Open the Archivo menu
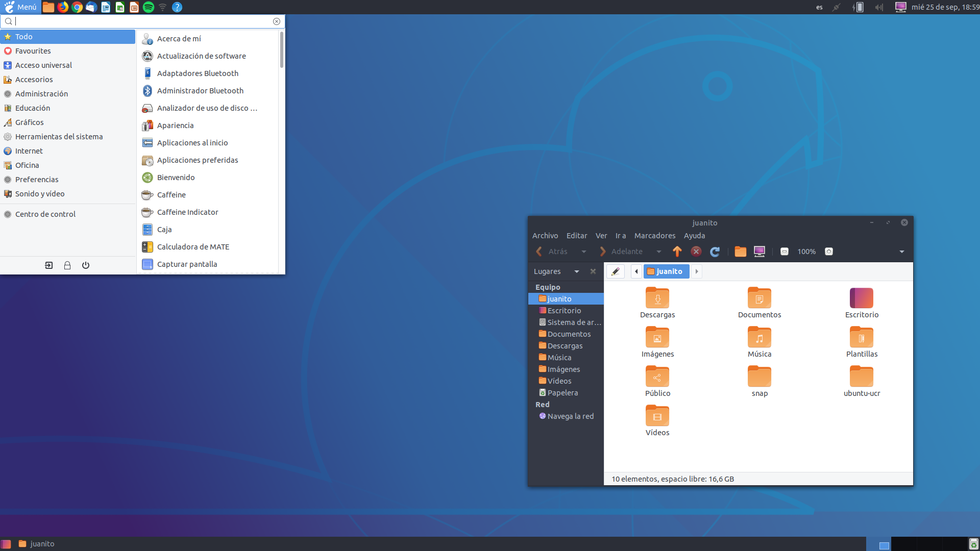 (x=545, y=236)
